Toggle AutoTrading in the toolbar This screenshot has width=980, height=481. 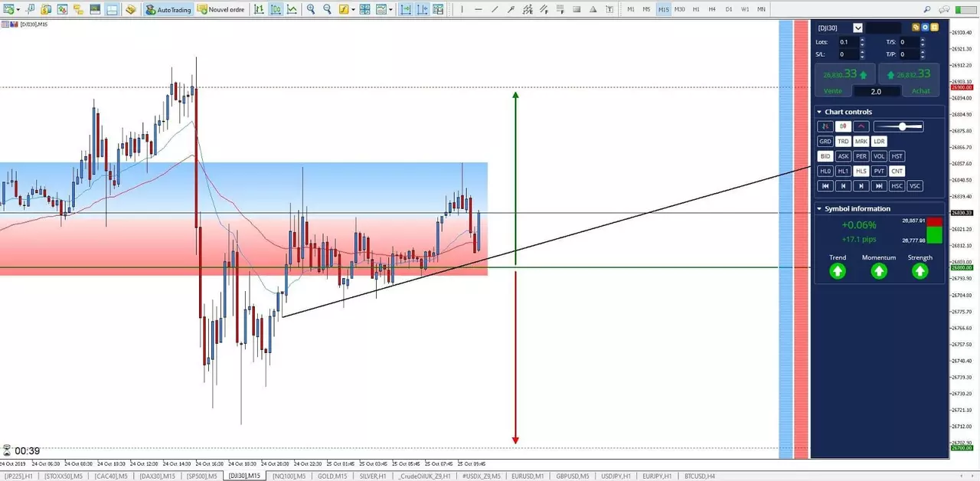coord(168,9)
